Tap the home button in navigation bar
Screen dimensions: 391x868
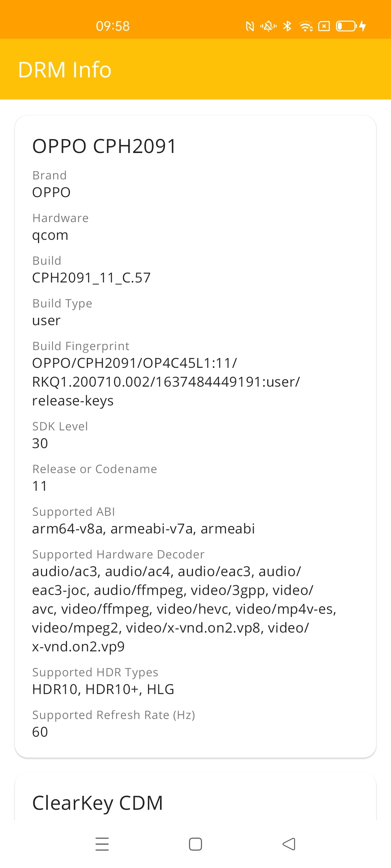point(195,843)
